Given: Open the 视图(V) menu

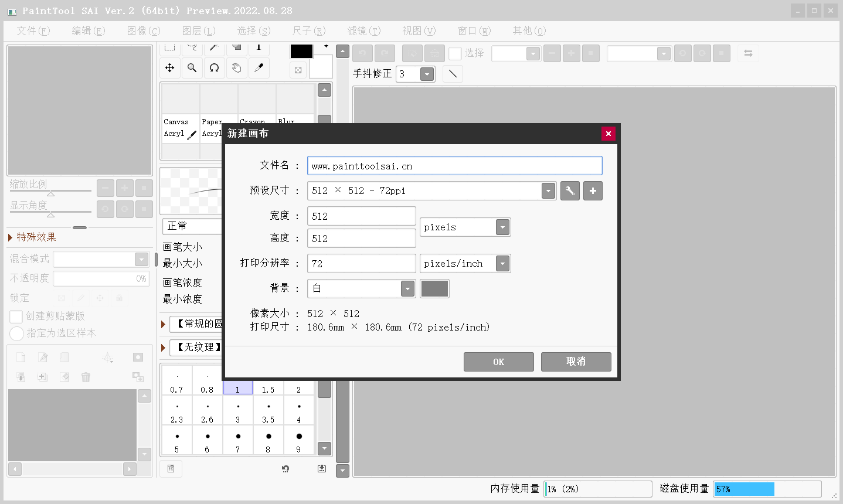Looking at the screenshot, I should (419, 30).
